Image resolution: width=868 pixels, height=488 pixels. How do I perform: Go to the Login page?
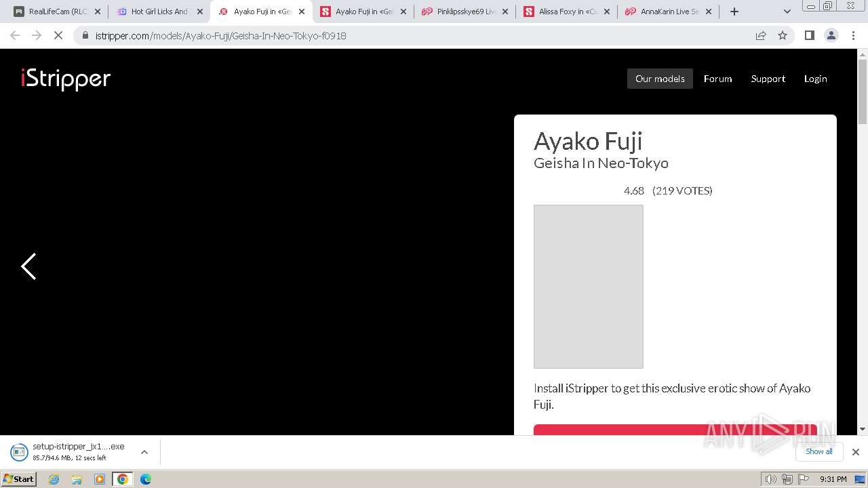point(815,79)
